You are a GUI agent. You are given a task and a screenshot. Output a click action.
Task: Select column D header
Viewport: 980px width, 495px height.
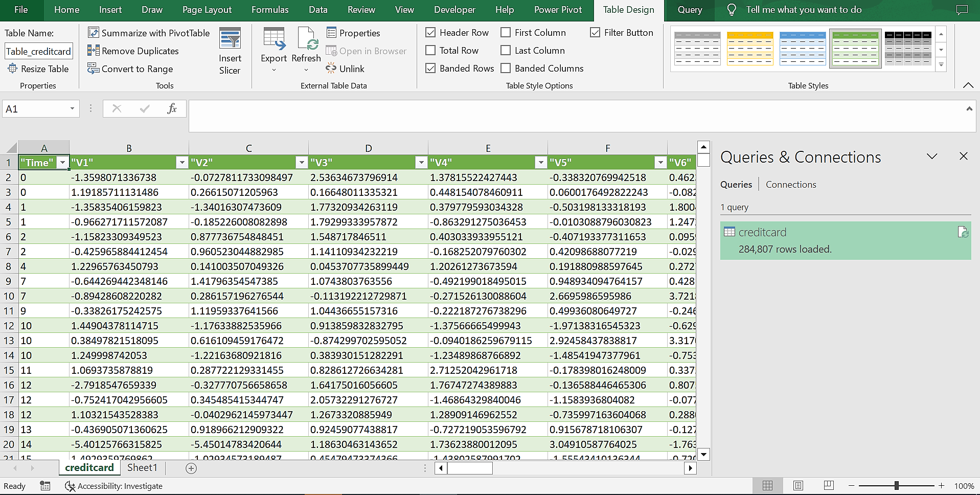tap(368, 148)
